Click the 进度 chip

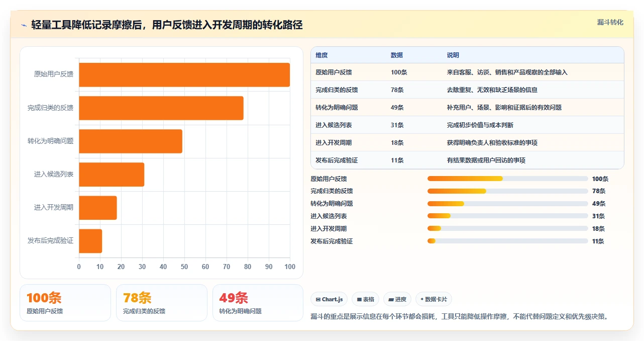tap(397, 299)
